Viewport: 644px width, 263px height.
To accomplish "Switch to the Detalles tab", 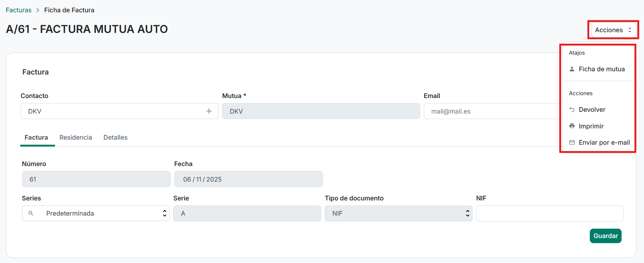I will [115, 137].
